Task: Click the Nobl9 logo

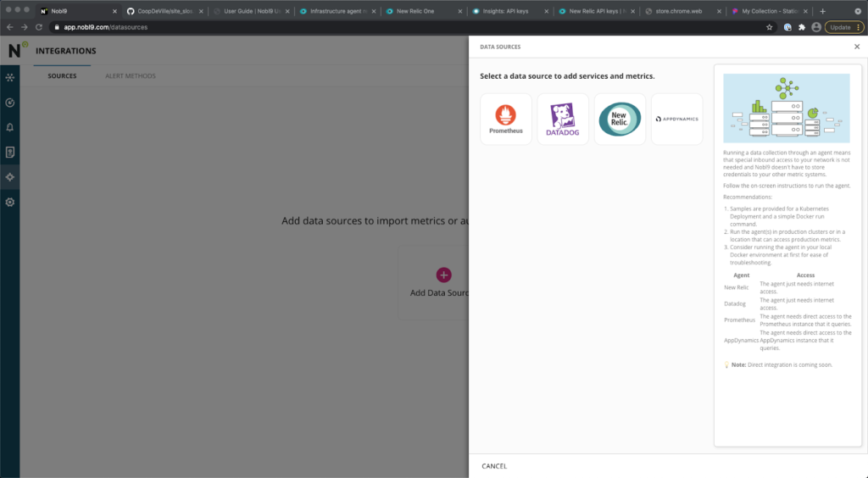Action: pos(17,50)
